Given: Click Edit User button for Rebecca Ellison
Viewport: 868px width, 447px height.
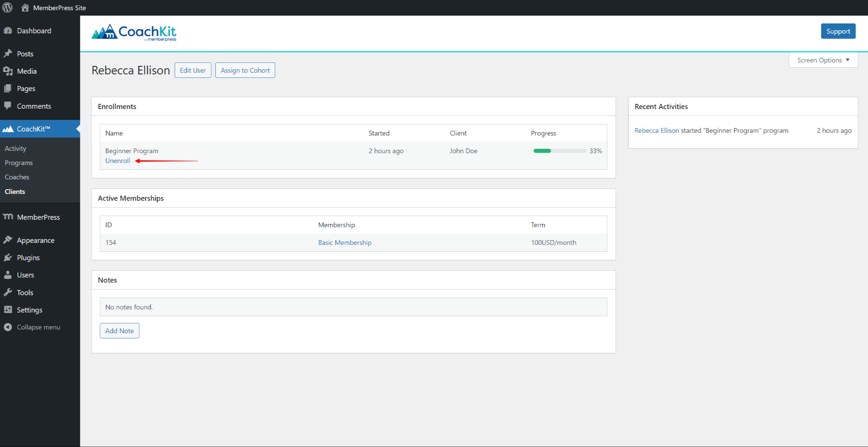Looking at the screenshot, I should pyautogui.click(x=193, y=70).
